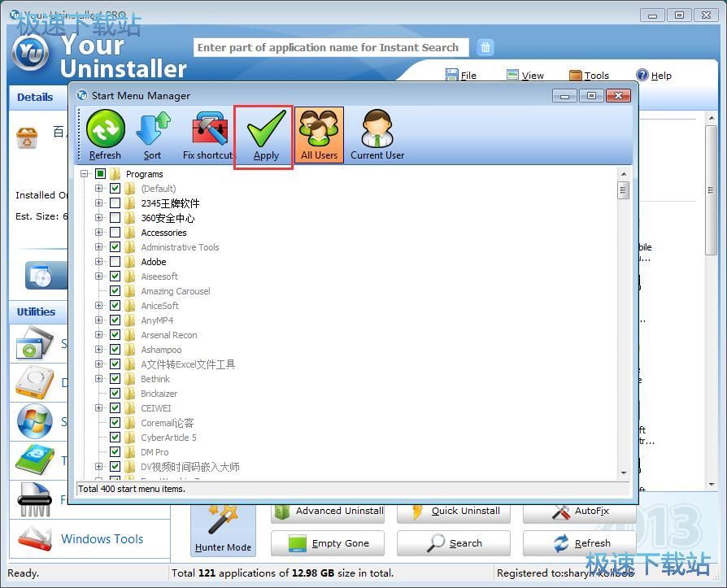The width and height of the screenshot is (727, 588).
Task: Click the Apply green checkmark
Action: pos(266,128)
